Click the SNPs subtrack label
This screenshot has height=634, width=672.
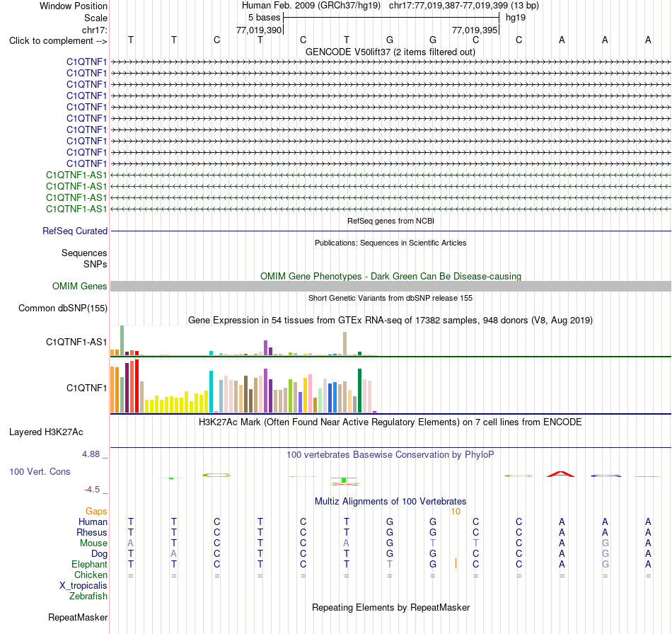(95, 264)
